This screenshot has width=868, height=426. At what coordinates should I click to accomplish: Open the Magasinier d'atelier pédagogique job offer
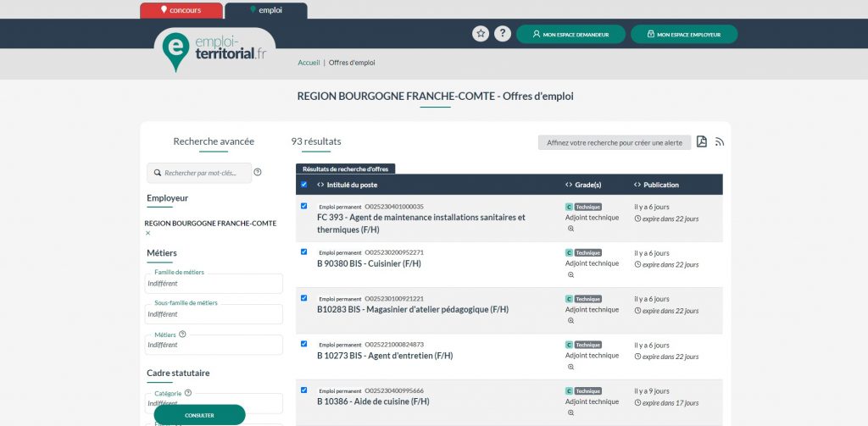click(x=412, y=309)
